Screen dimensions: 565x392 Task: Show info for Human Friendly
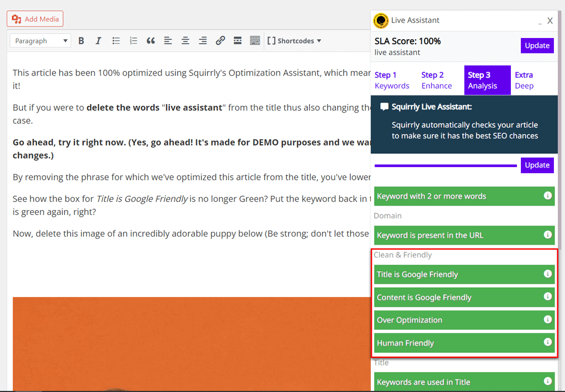(x=548, y=342)
